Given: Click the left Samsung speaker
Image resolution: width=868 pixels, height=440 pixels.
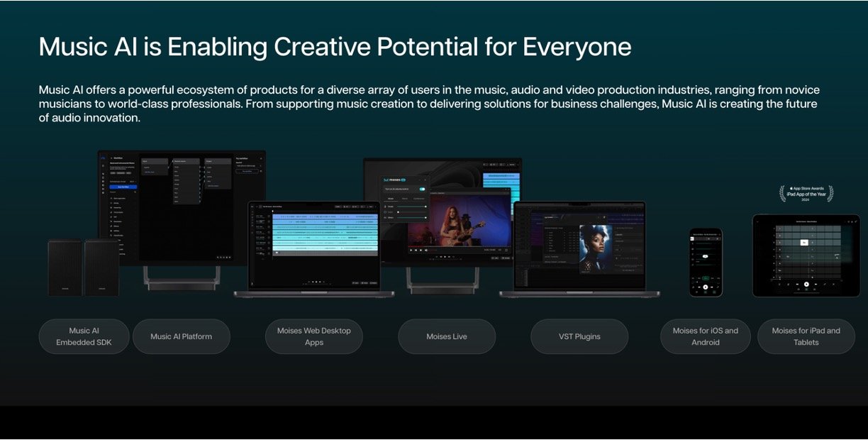Looking at the screenshot, I should [65, 268].
